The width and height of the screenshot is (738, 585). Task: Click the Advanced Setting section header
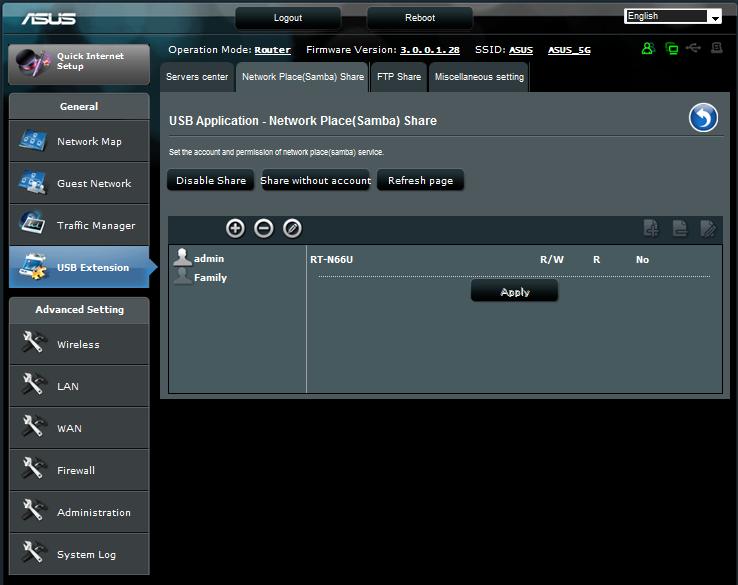point(79,309)
